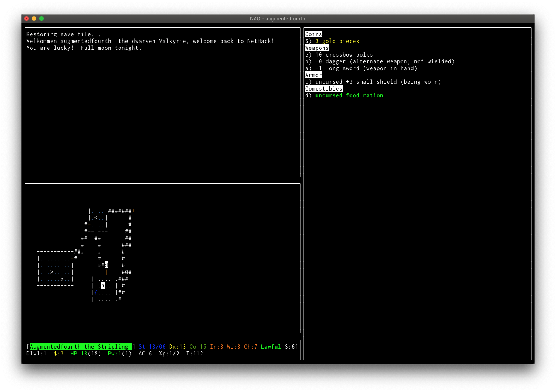
Task: Open the Comestibles section header
Action: coord(323,88)
